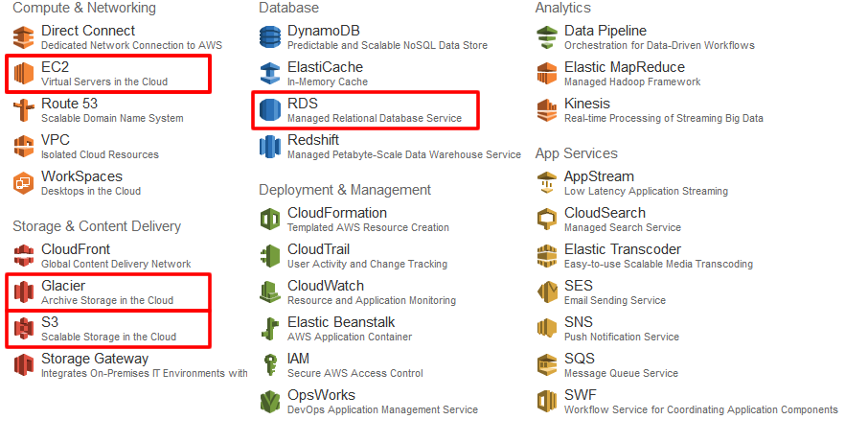Image resolution: width=868 pixels, height=443 pixels.
Task: Click the SNS icon
Action: click(x=547, y=329)
